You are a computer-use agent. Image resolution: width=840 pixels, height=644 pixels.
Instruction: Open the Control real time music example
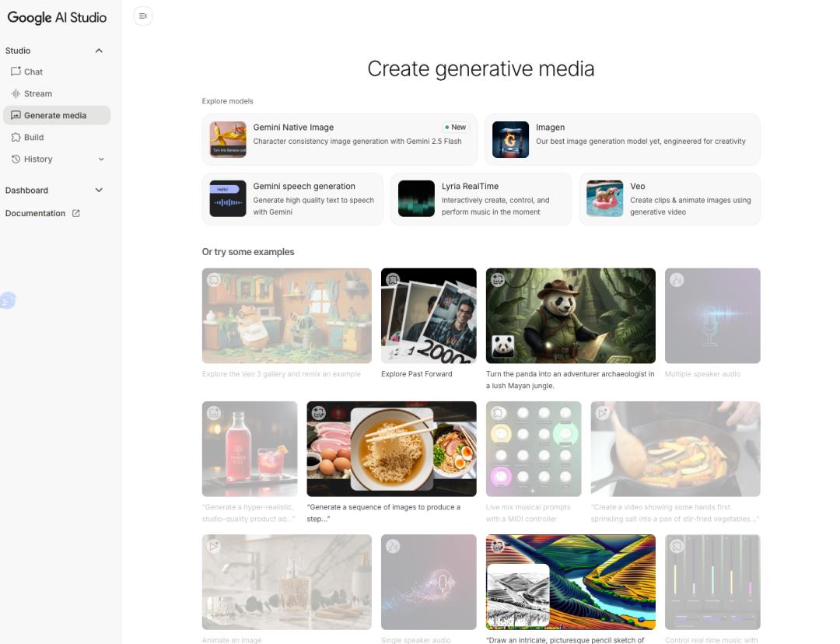tap(712, 582)
